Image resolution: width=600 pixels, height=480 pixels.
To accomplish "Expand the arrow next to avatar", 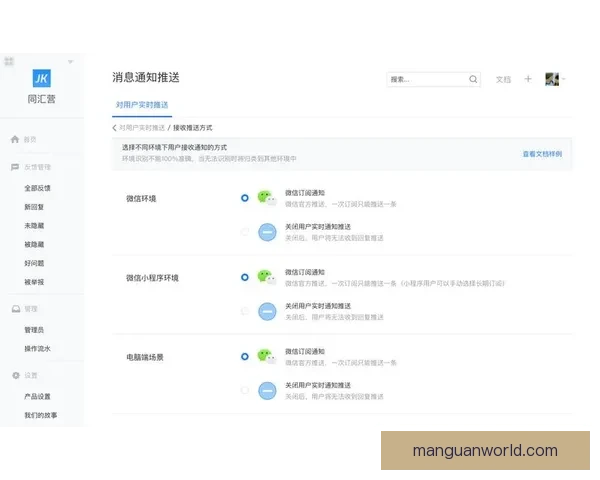I will coord(564,79).
